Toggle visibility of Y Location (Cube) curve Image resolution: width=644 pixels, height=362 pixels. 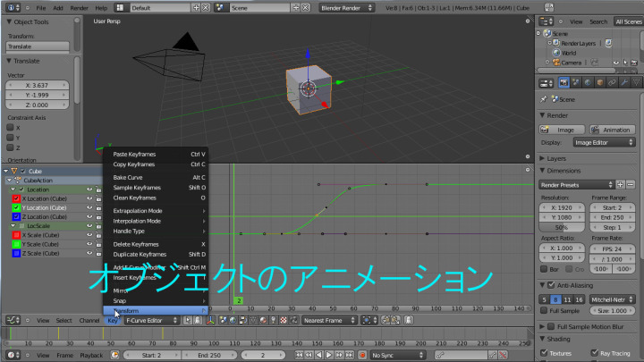point(89,207)
